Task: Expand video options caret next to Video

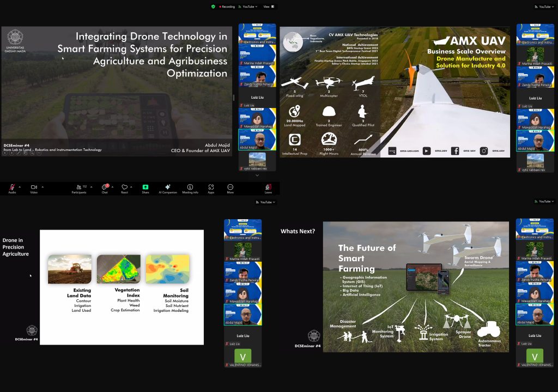Action: pyautogui.click(x=43, y=187)
